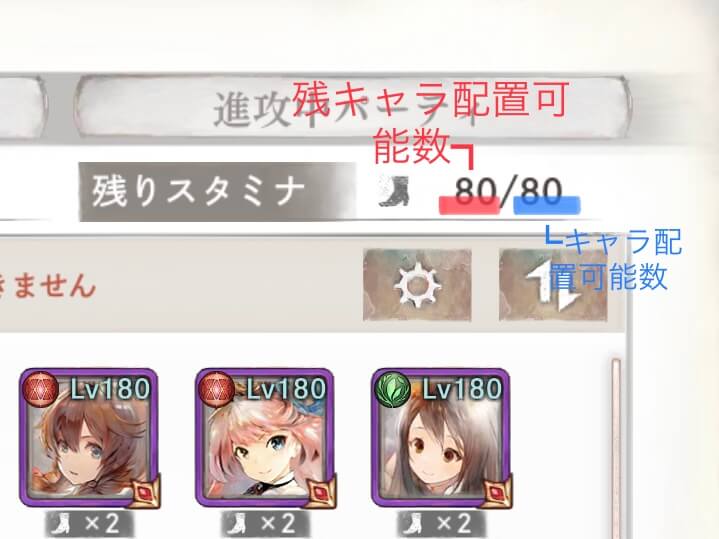Screen dimensions: 719x539
Task: Tap the green wind element icon on the third character
Action: pyautogui.click(x=393, y=389)
